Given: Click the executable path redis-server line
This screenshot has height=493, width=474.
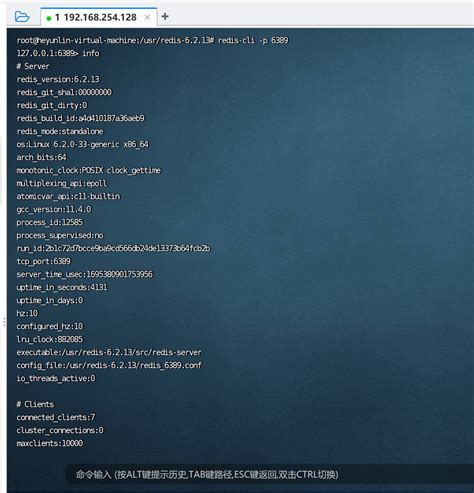Looking at the screenshot, I should point(109,352).
